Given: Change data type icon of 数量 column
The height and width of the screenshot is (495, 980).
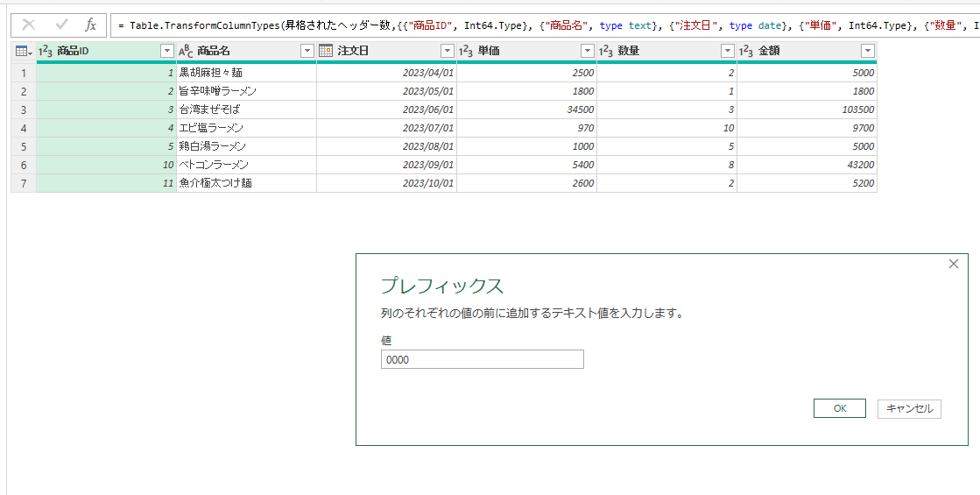Looking at the screenshot, I should click(606, 51).
